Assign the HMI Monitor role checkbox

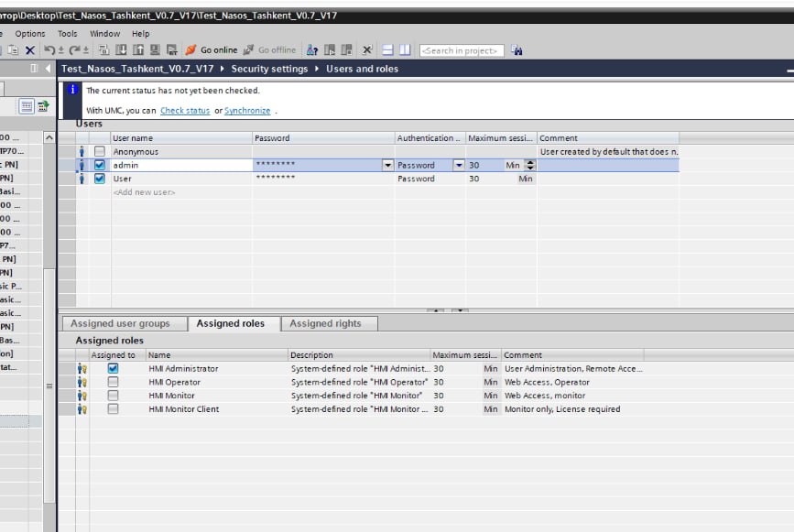tap(113, 396)
